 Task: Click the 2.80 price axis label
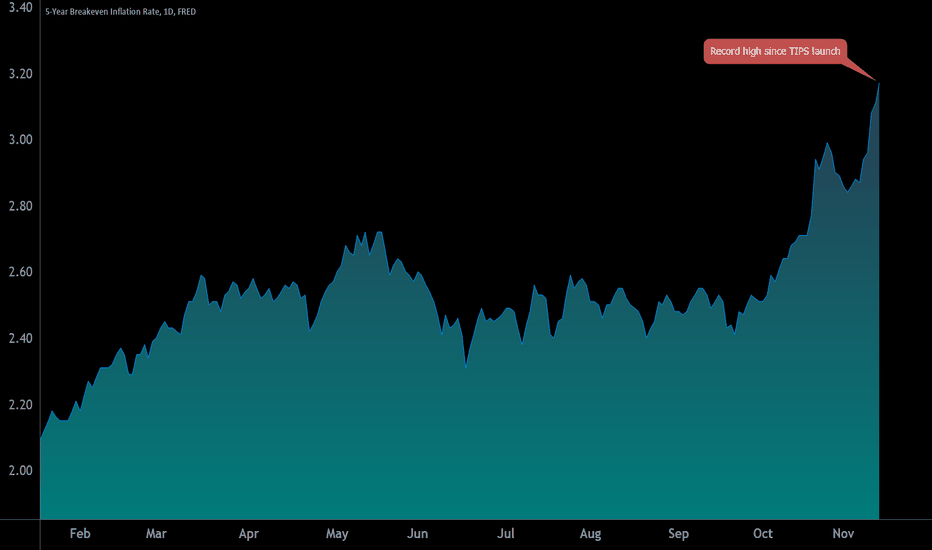point(21,206)
